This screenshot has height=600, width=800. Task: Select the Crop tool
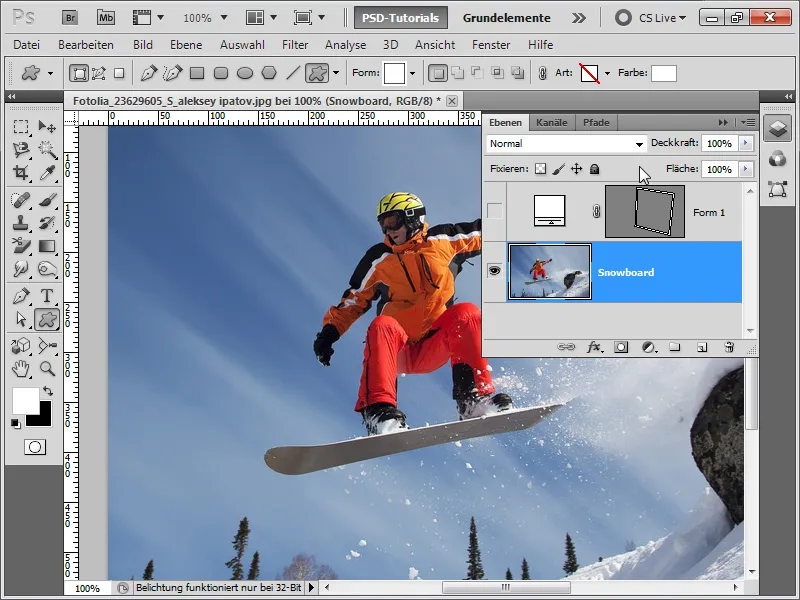[x=20, y=172]
